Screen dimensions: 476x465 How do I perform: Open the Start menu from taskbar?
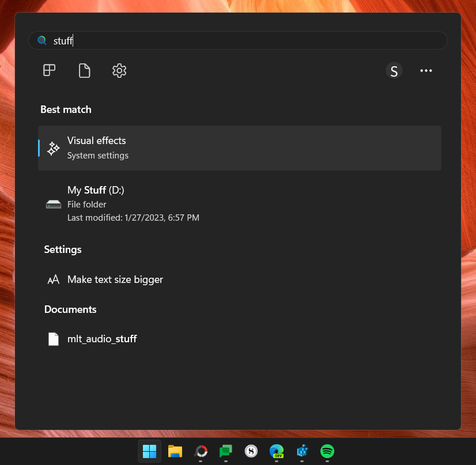coord(149,452)
